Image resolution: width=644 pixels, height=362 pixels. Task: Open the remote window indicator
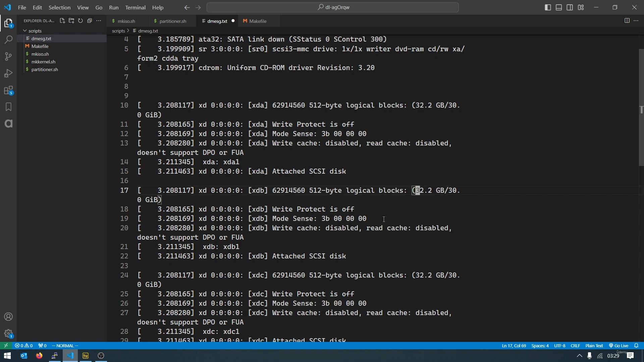pyautogui.click(x=6, y=346)
